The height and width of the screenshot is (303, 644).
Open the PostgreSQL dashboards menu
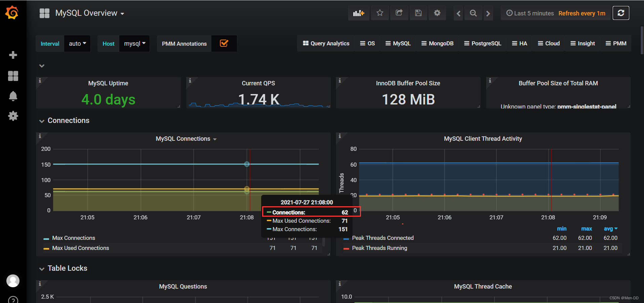[482, 43]
